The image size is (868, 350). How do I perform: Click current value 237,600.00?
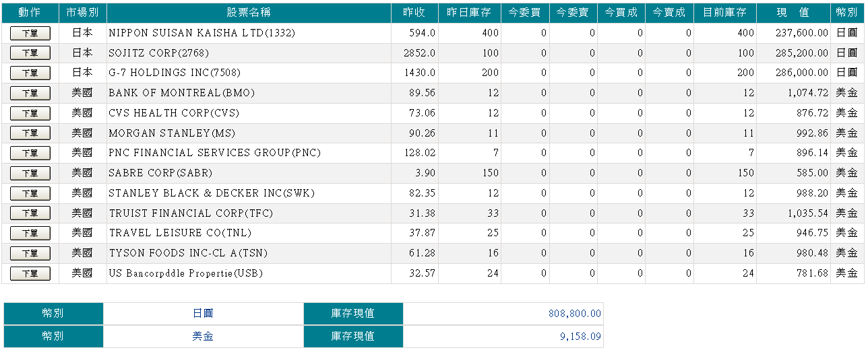(801, 33)
